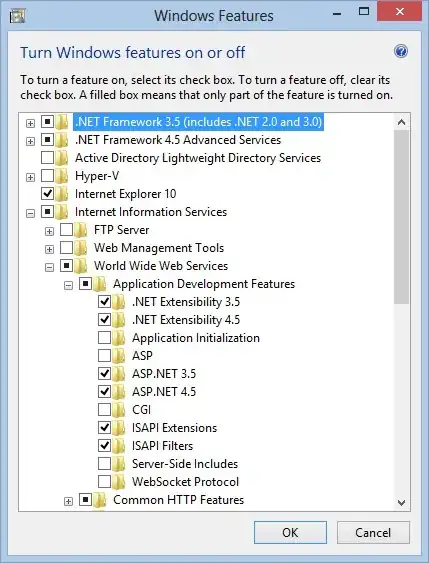
Task: Click the WebSocket Protocol folder icon
Action: tap(118, 482)
